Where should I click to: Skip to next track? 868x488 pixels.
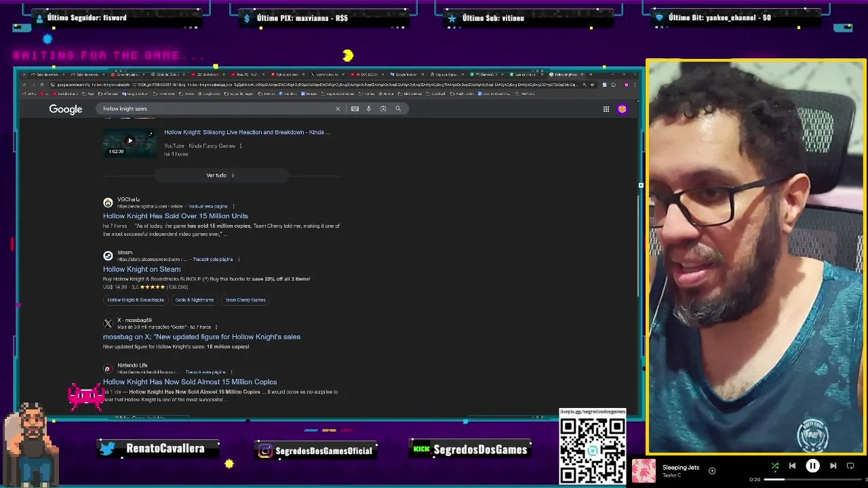coord(833,466)
